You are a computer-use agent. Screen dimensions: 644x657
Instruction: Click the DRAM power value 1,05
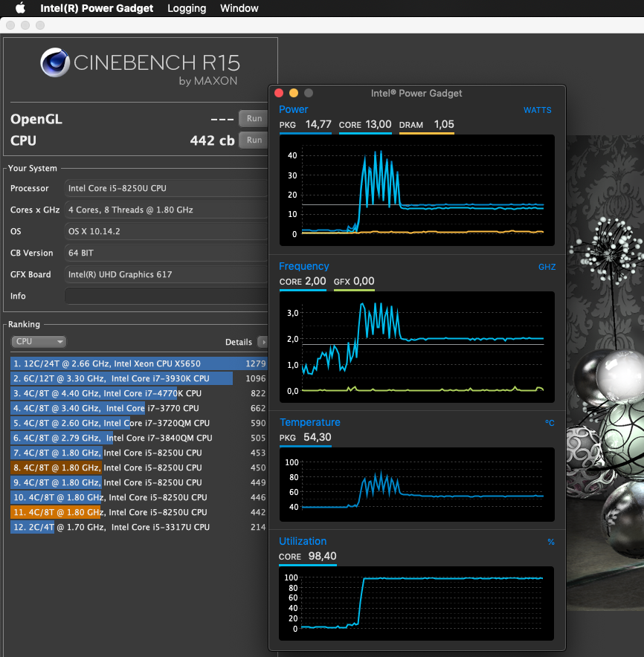(x=444, y=124)
